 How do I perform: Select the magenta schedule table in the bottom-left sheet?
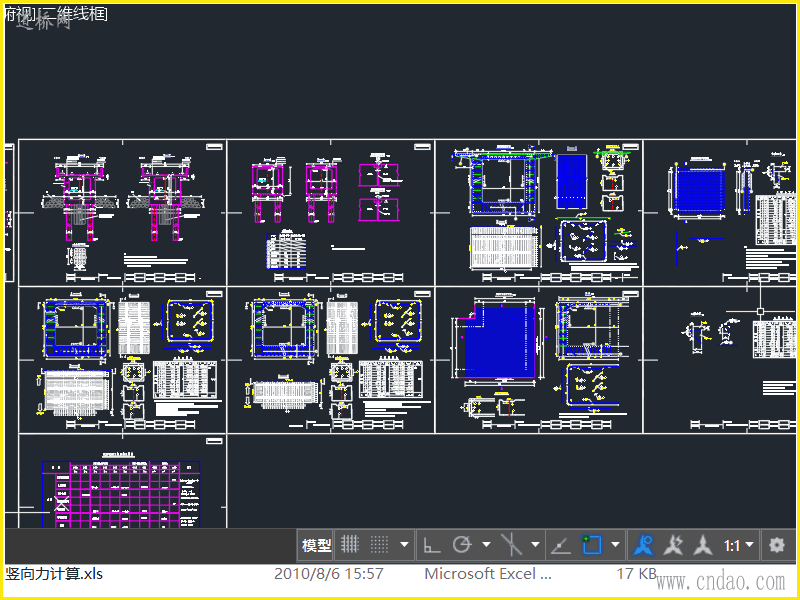tap(120, 494)
